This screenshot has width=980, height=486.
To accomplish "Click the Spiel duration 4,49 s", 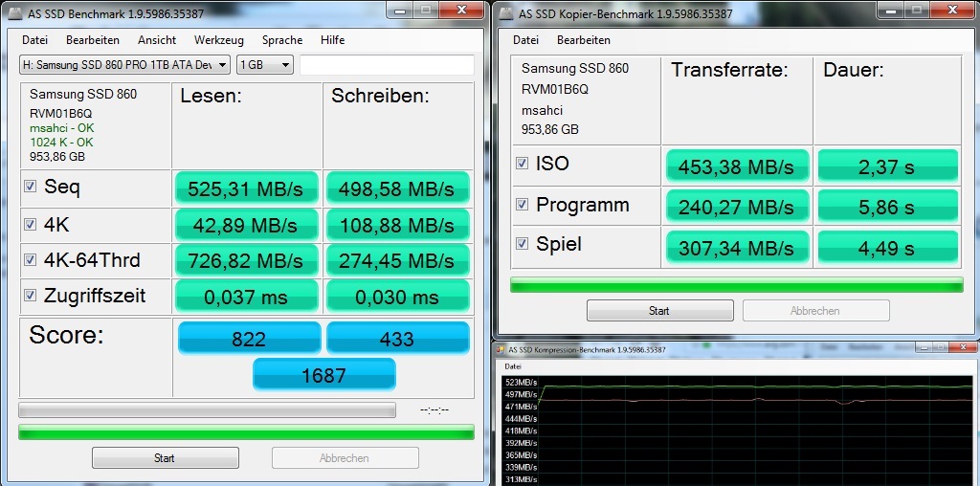I will [x=888, y=248].
